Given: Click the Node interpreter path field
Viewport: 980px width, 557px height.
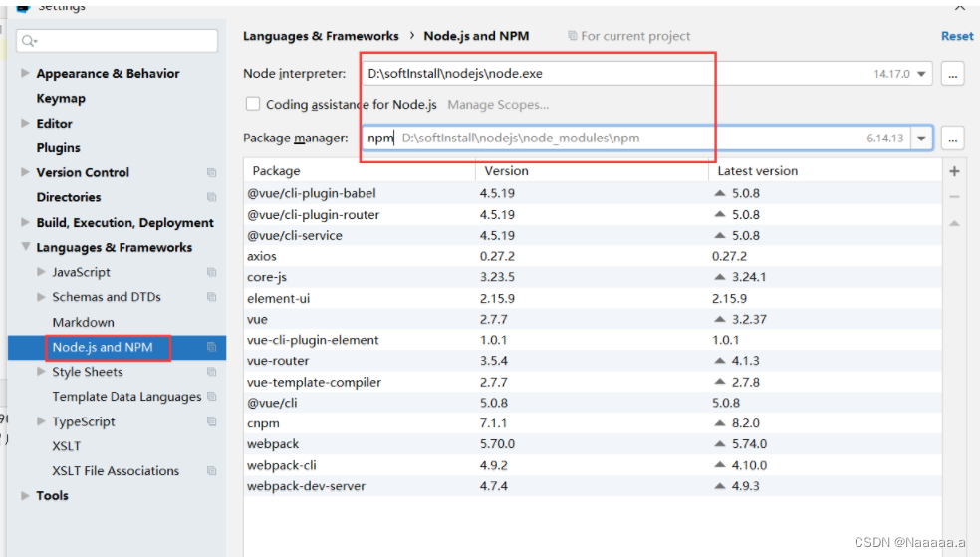Looking at the screenshot, I should [x=647, y=74].
